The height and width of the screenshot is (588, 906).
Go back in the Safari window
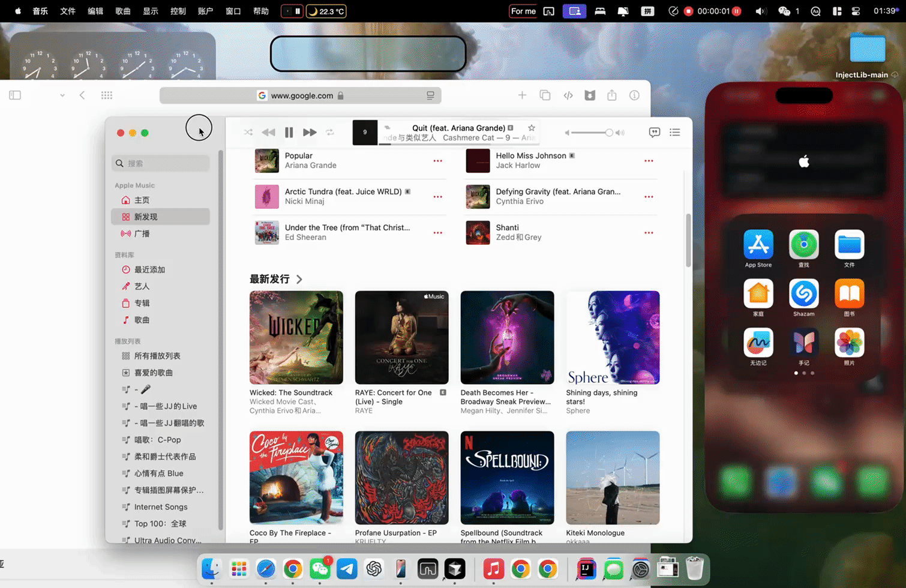[82, 95]
